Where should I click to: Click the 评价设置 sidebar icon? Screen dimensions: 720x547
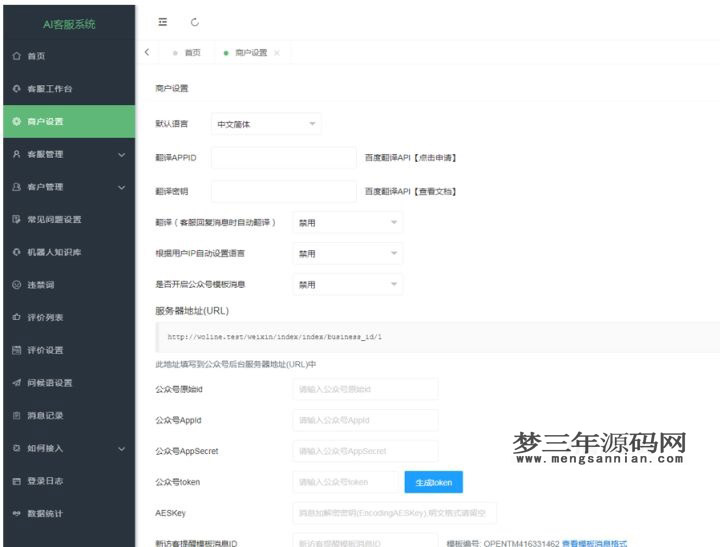pyautogui.click(x=17, y=350)
